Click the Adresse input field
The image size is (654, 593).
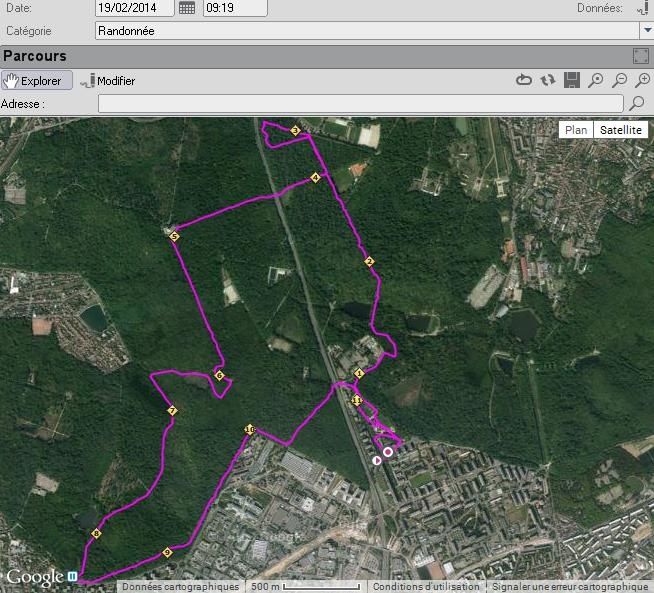(x=360, y=103)
